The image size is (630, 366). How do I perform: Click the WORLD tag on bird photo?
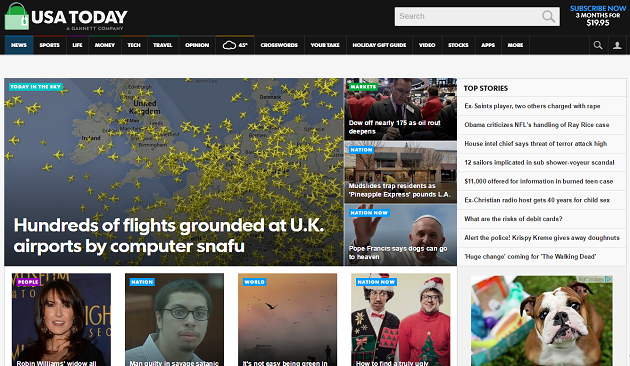pos(254,282)
